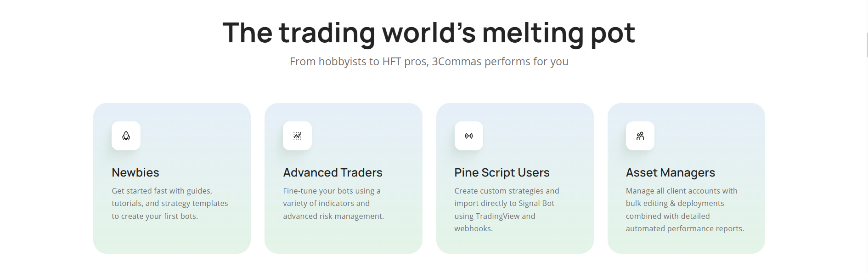Click "The trading world's melting pot" title
Viewport: 868px width, 274px height.
pyautogui.click(x=428, y=33)
